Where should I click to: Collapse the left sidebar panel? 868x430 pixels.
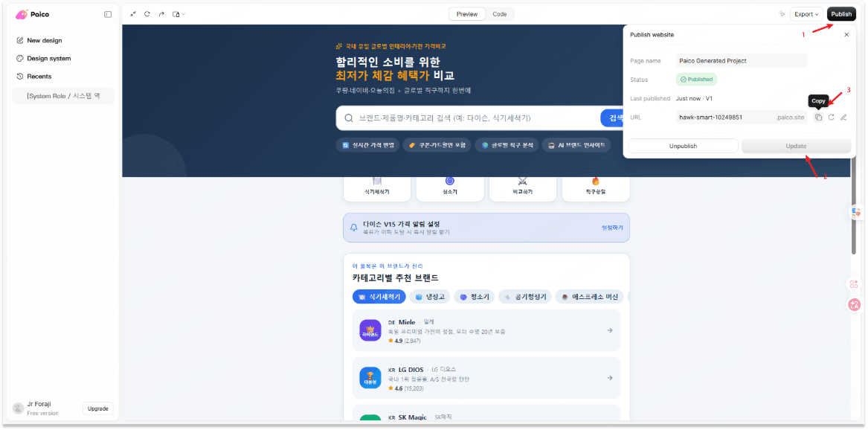pyautogui.click(x=108, y=14)
